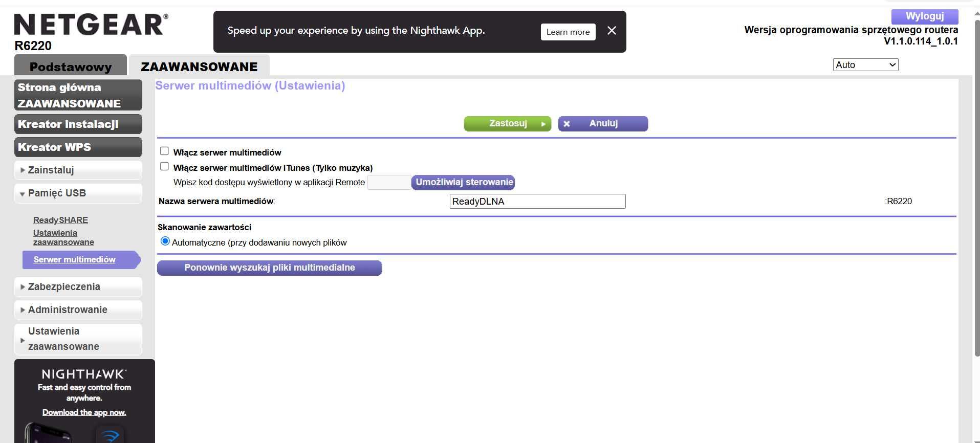This screenshot has width=980, height=443.
Task: Close the Nighthawk App banner
Action: pos(612,31)
